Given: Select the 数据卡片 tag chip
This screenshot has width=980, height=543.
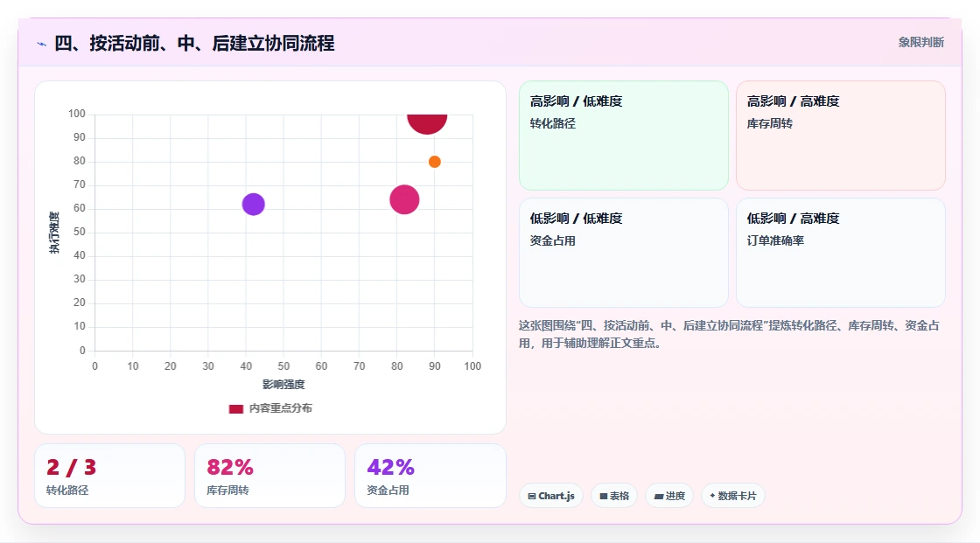Looking at the screenshot, I should coord(733,496).
